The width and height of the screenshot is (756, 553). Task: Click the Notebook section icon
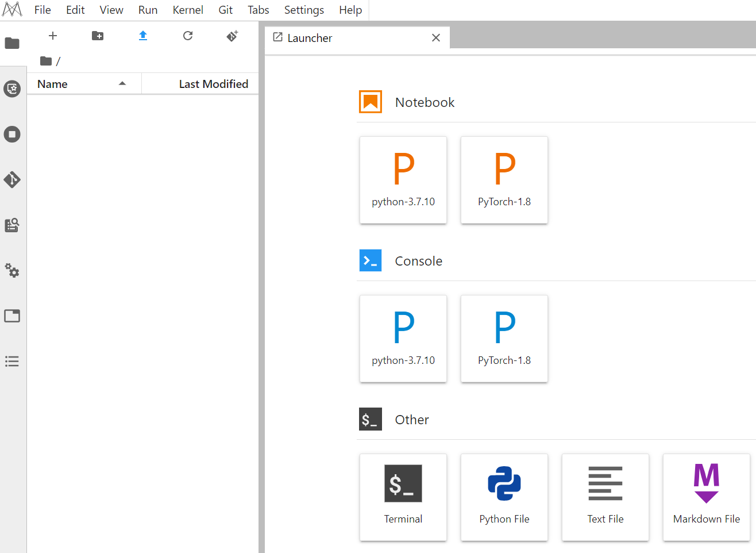pyautogui.click(x=371, y=102)
